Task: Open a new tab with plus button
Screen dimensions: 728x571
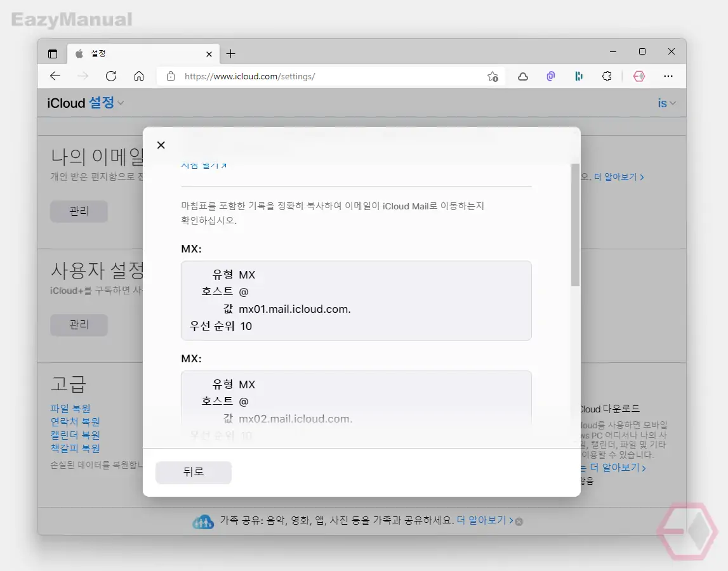Action: (231, 54)
